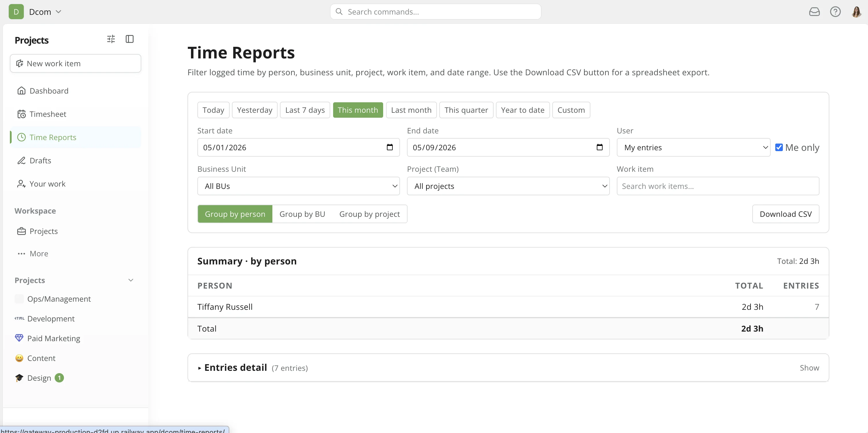Open Drafts in sidebar
The width and height of the screenshot is (868, 433).
(x=76, y=160)
